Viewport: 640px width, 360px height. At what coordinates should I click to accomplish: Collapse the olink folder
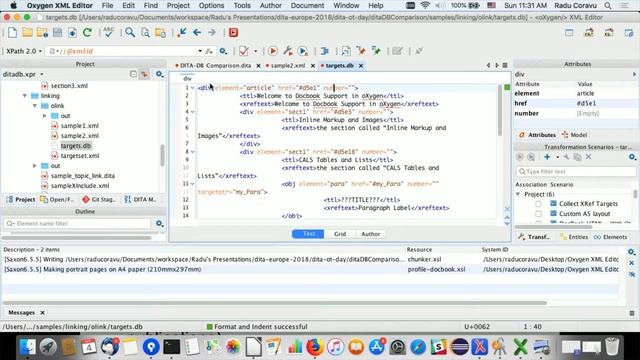coord(35,106)
